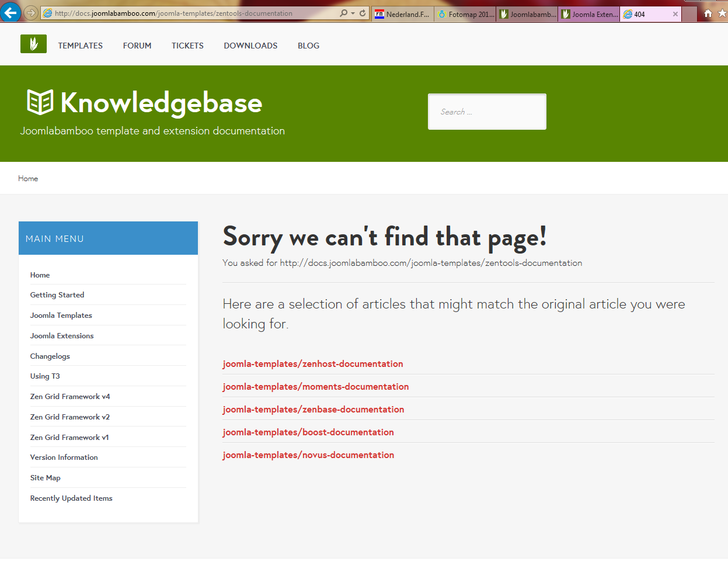Open the zenhost-documentation link
The height and width of the screenshot is (565, 728).
pos(313,364)
